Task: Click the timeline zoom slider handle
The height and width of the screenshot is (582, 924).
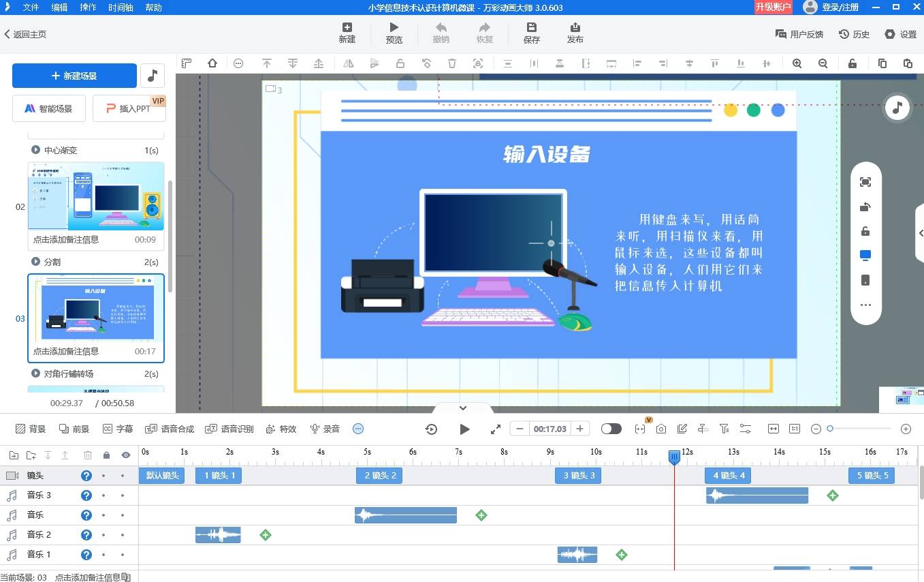Action: [830, 429]
